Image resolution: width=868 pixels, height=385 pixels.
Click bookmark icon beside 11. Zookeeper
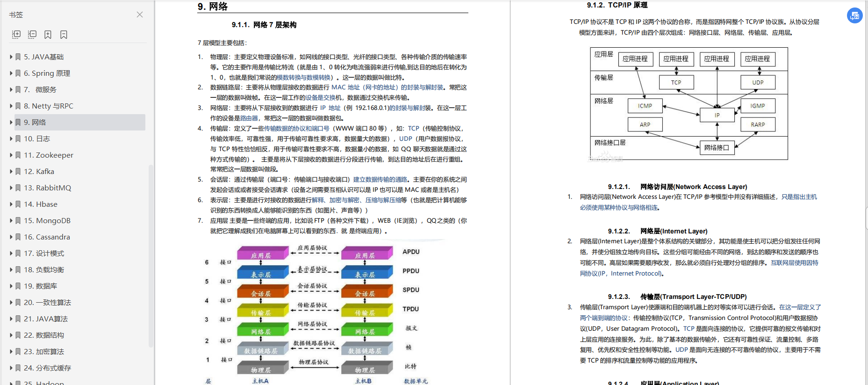point(18,155)
